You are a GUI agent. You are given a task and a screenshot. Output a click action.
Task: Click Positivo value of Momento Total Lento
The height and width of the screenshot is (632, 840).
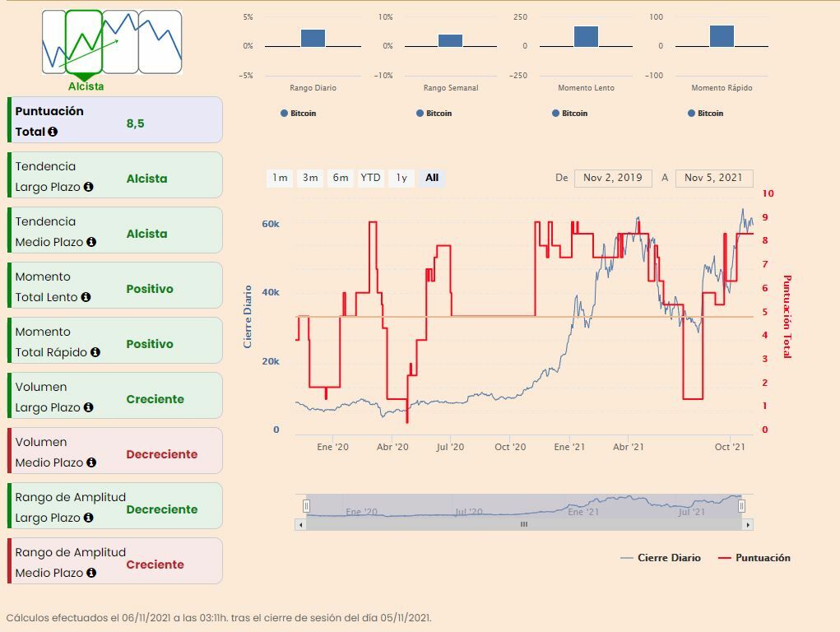click(x=150, y=289)
